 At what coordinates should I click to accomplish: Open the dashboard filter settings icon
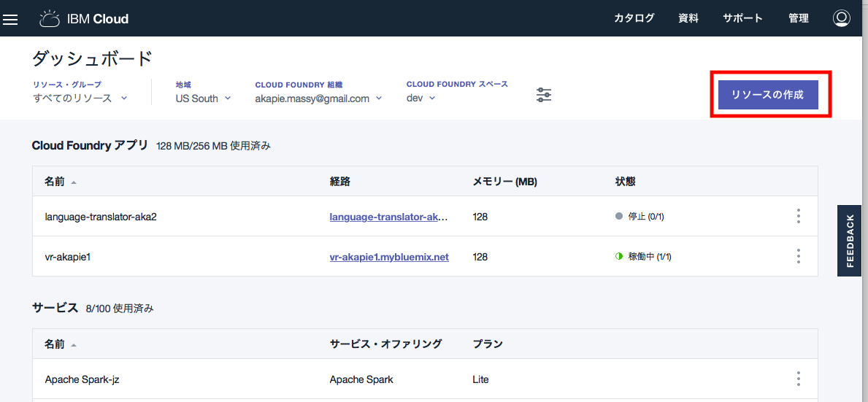click(x=544, y=95)
